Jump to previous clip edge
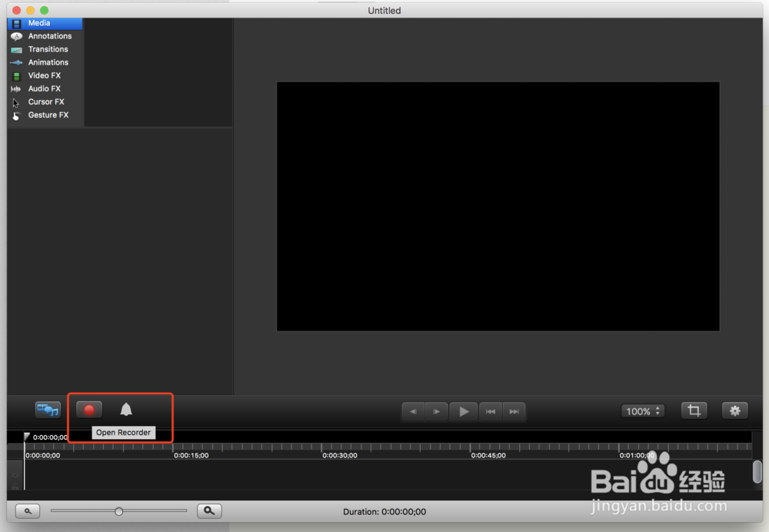The image size is (769, 532). pyautogui.click(x=491, y=411)
